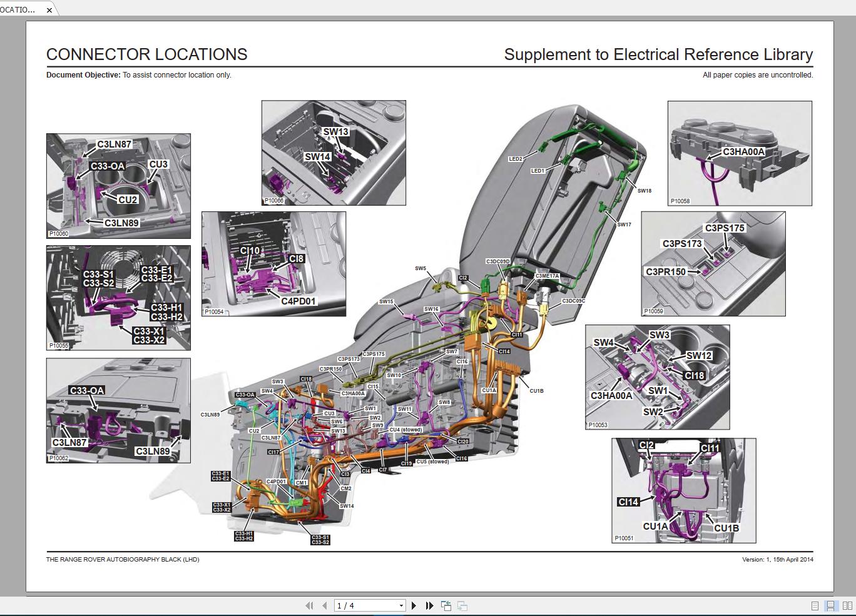Go back to the previous view
856x616 pixels.
(x=446, y=605)
